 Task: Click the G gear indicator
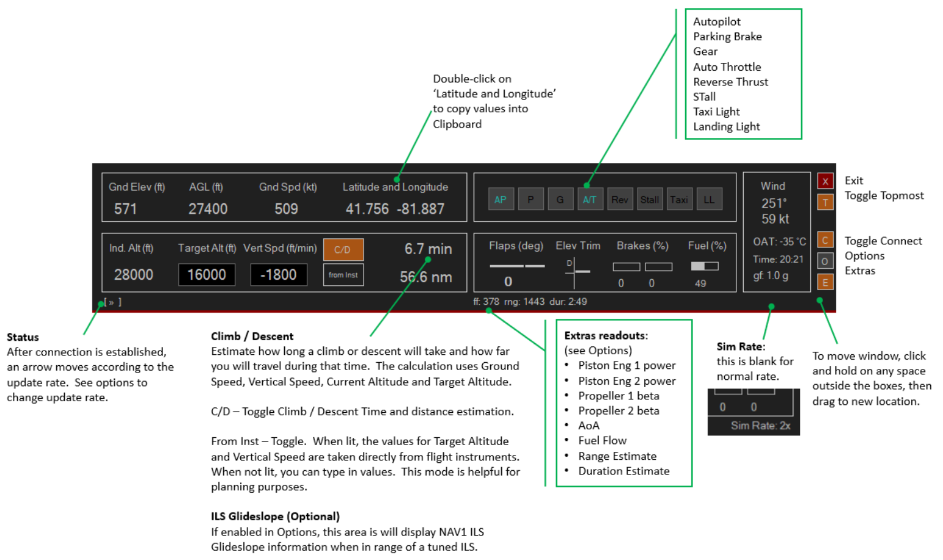click(x=560, y=199)
